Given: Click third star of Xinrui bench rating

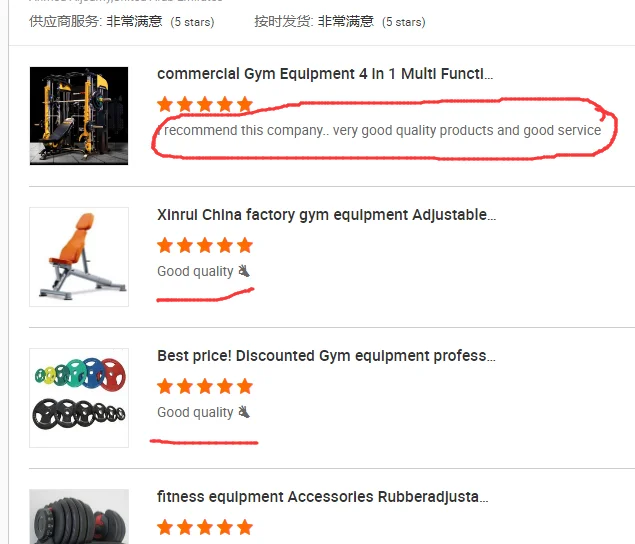Looking at the screenshot, I should [205, 245].
